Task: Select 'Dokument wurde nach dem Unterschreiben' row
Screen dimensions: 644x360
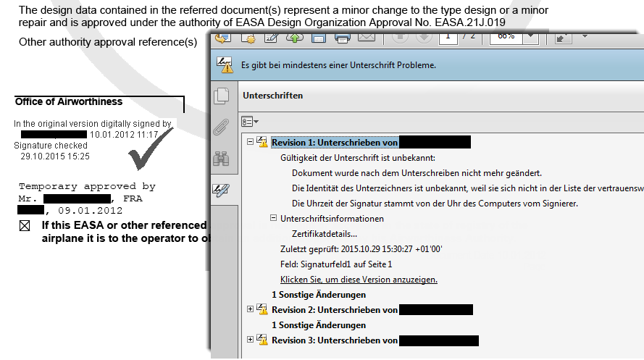Action: [x=417, y=173]
